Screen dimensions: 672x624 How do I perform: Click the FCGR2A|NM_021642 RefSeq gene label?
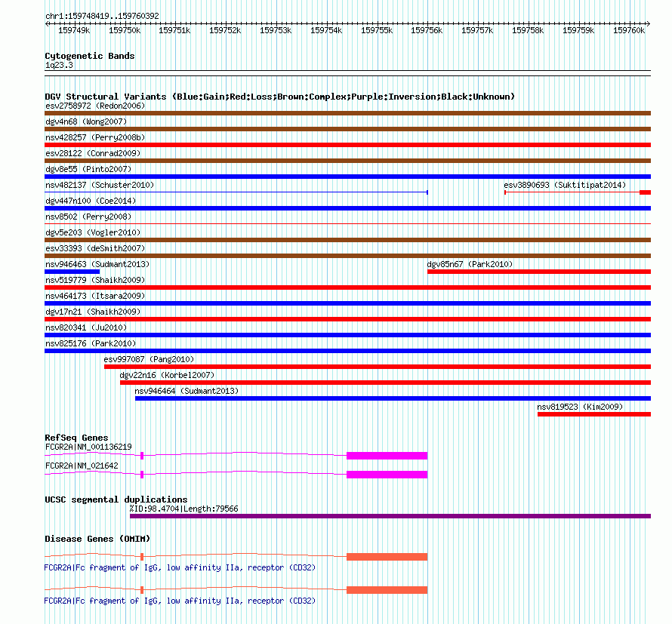pyautogui.click(x=82, y=466)
